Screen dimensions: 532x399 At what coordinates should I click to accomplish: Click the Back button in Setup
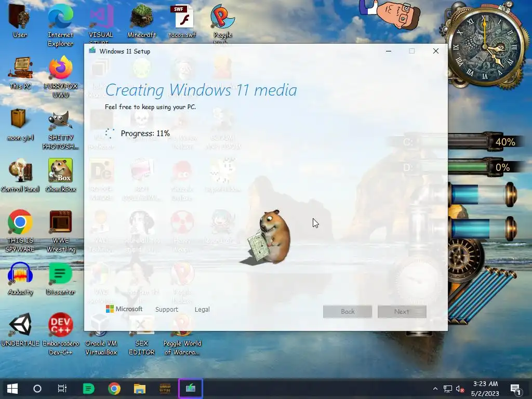click(348, 312)
